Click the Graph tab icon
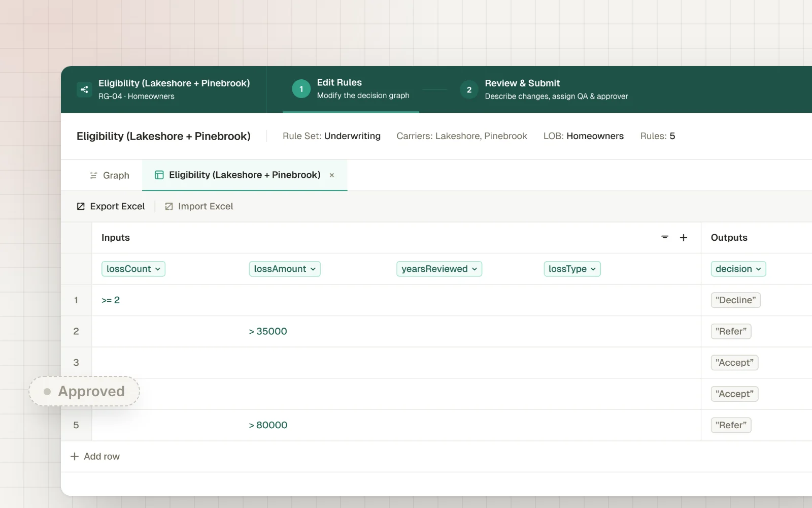Screen dimensions: 812x508 (93, 175)
